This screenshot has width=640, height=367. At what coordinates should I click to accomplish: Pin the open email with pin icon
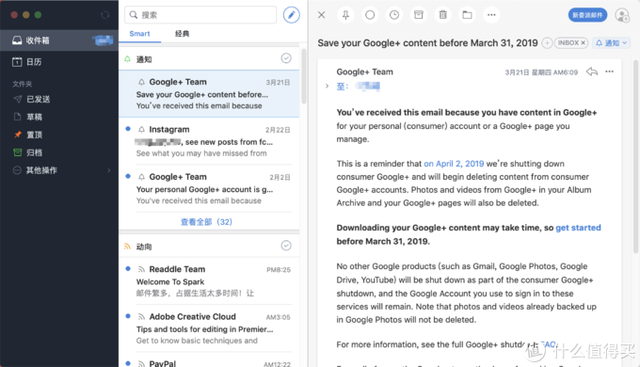345,15
